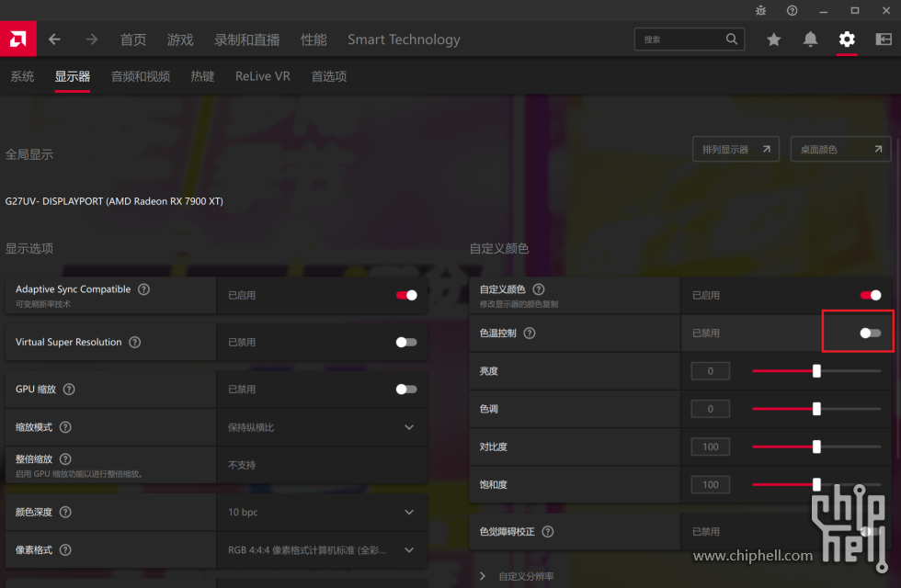Open 录制和直播 top menu
901x588 pixels.
(247, 39)
